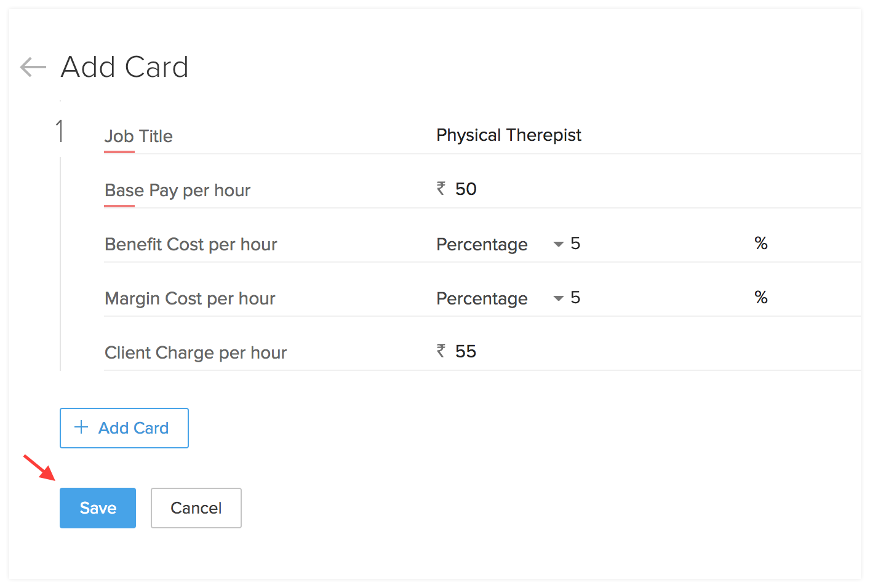This screenshot has width=870, height=588.
Task: Open Benefit Cost Percentage dropdown arrow
Action: coord(558,244)
